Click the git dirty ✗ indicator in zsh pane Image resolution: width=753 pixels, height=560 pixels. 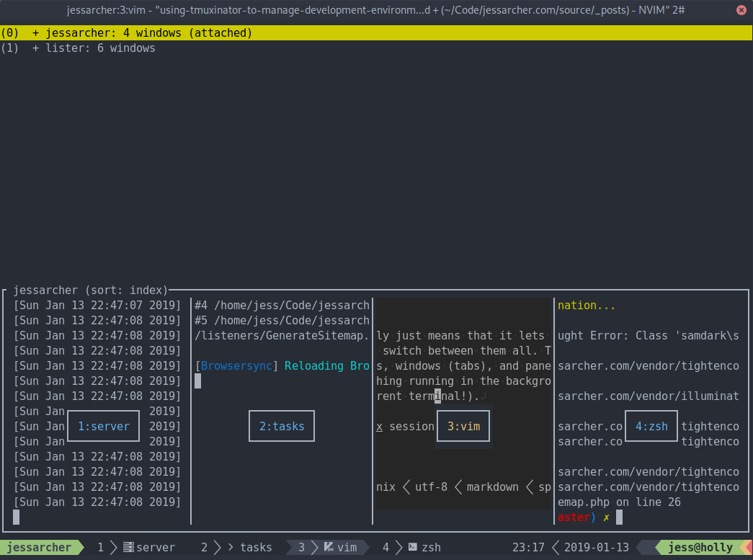[607, 517]
